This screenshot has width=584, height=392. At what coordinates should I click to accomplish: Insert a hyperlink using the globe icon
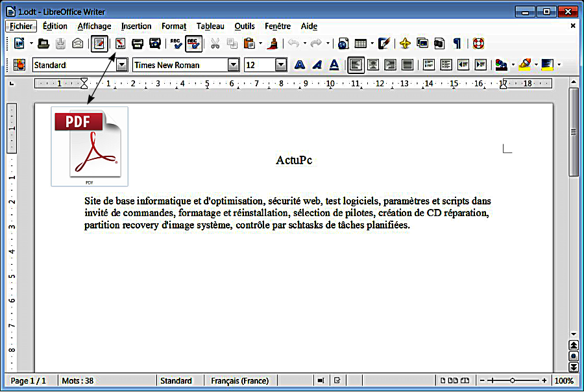tap(343, 43)
